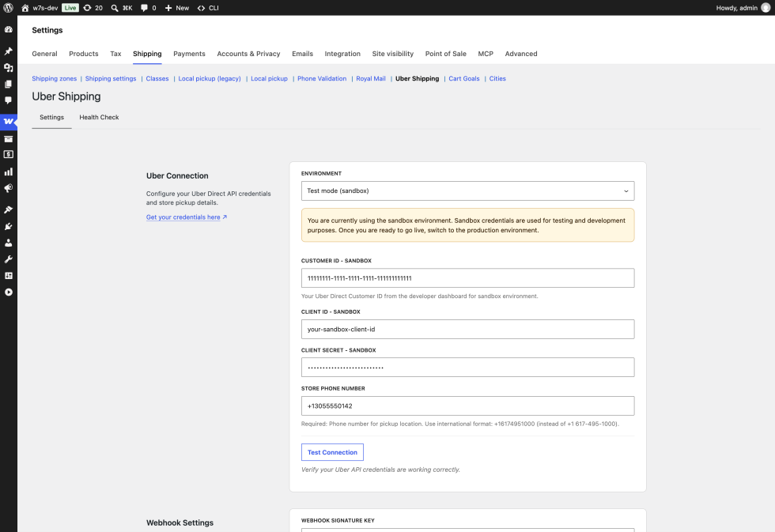
Task: Select the Shipping tab
Action: click(147, 54)
